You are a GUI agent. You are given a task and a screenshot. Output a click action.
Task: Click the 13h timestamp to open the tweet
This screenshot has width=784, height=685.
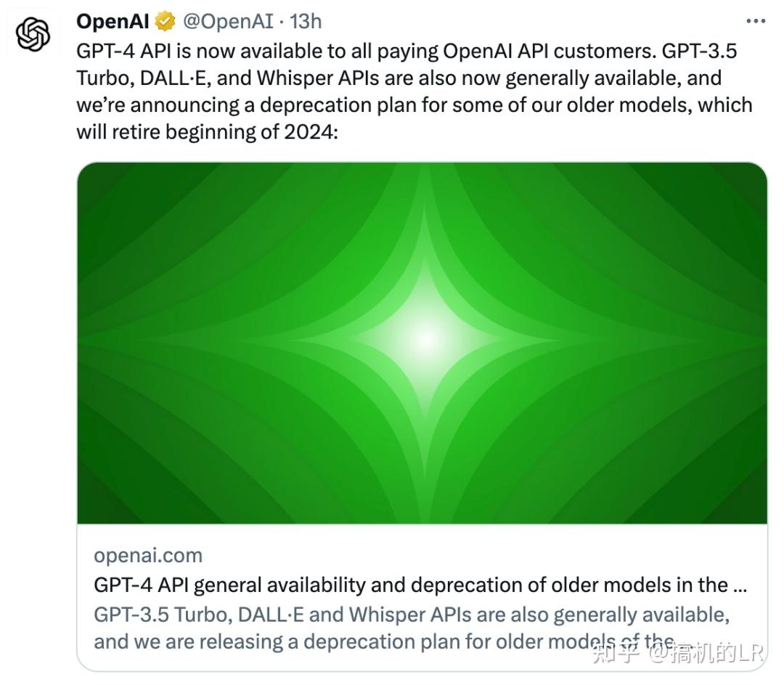click(306, 21)
